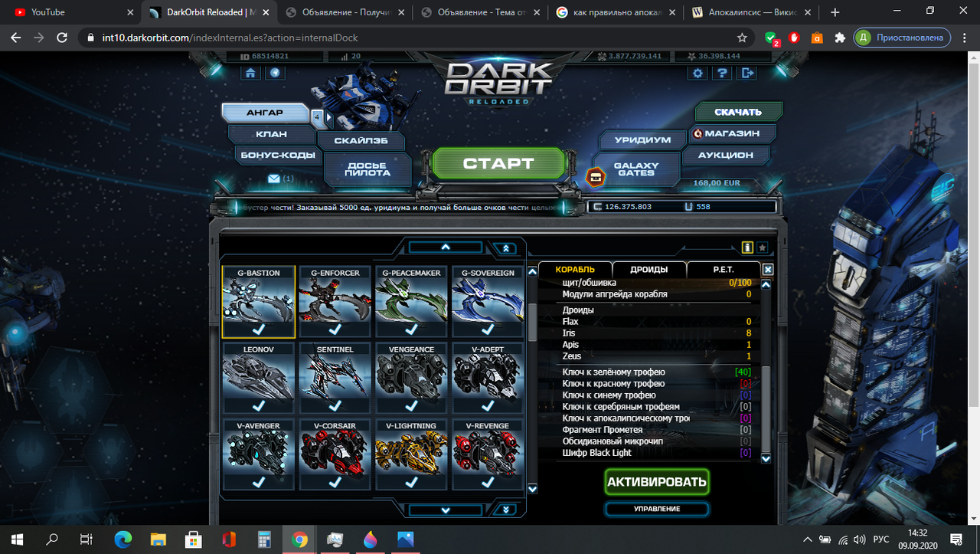Open a new browser tab
980x554 pixels.
835,12
